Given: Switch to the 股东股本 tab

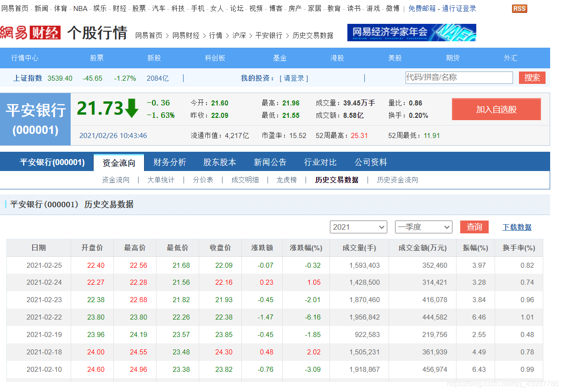Looking at the screenshot, I should click(220, 162).
